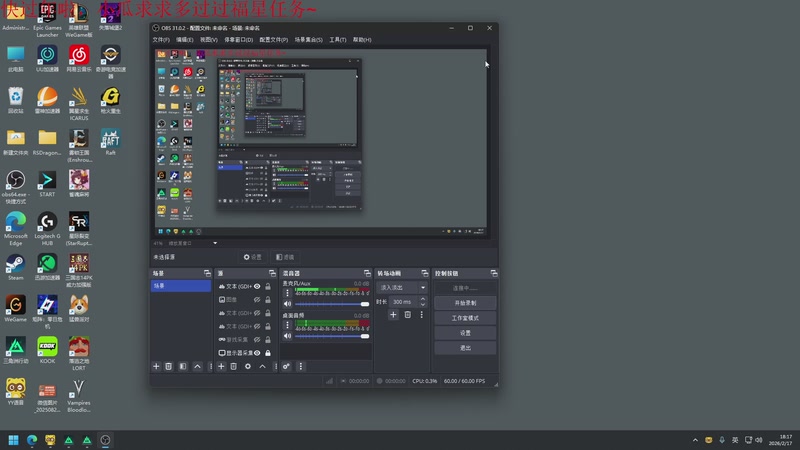Adjust the 桌面音频 volume slider

click(332, 336)
